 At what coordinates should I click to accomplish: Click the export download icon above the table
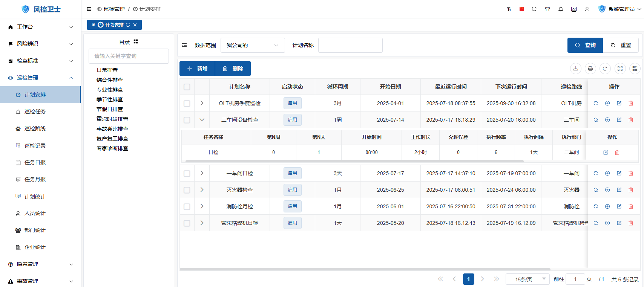click(575, 69)
